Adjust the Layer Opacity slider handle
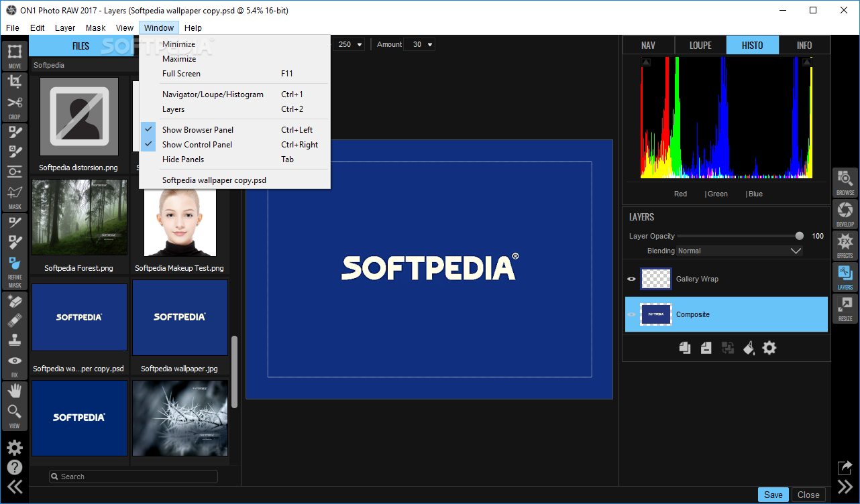This screenshot has height=504, width=860. point(799,236)
